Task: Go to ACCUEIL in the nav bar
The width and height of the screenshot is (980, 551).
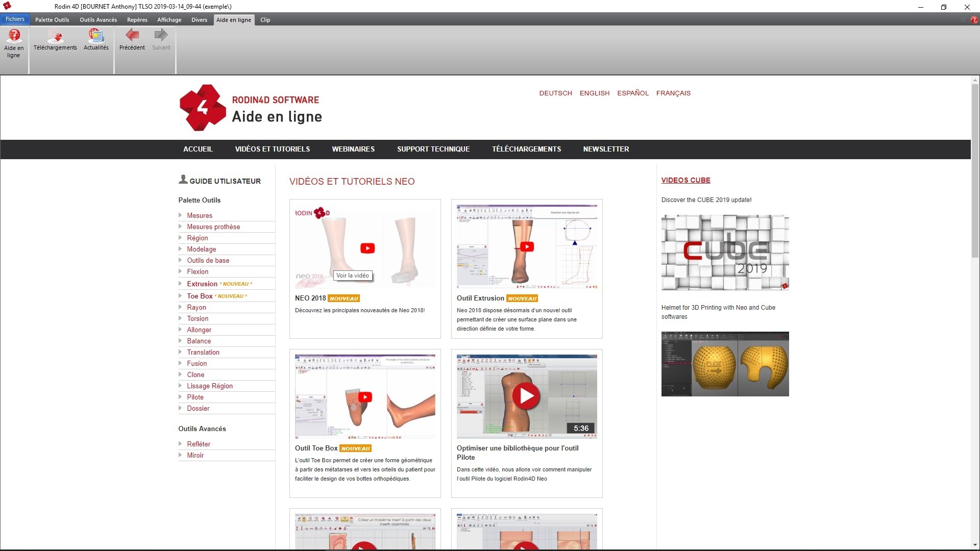Action: pyautogui.click(x=198, y=149)
